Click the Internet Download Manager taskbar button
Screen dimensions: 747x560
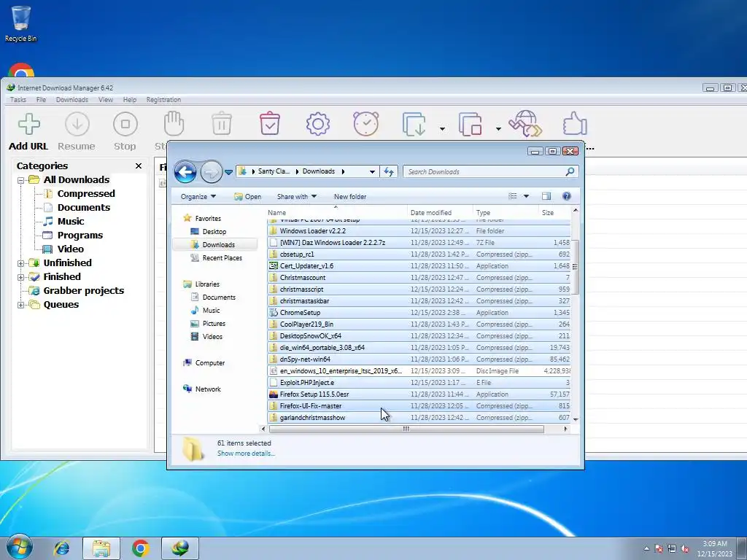[180, 548]
